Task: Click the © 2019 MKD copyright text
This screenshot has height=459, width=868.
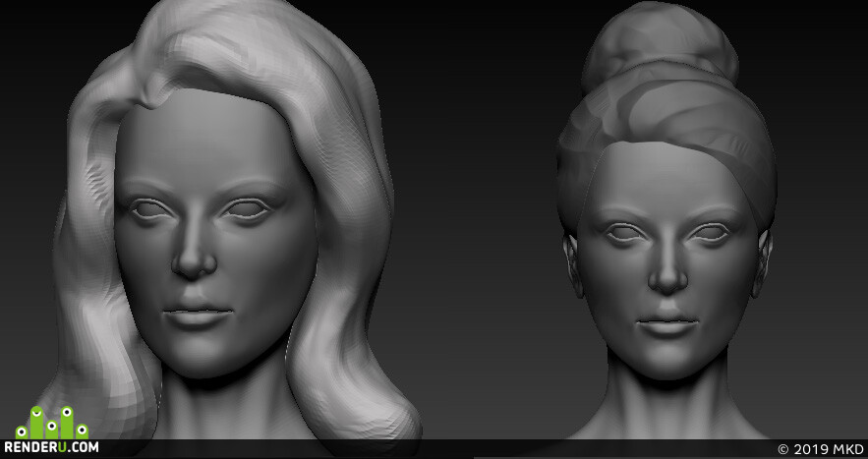Action: pyautogui.click(x=821, y=449)
